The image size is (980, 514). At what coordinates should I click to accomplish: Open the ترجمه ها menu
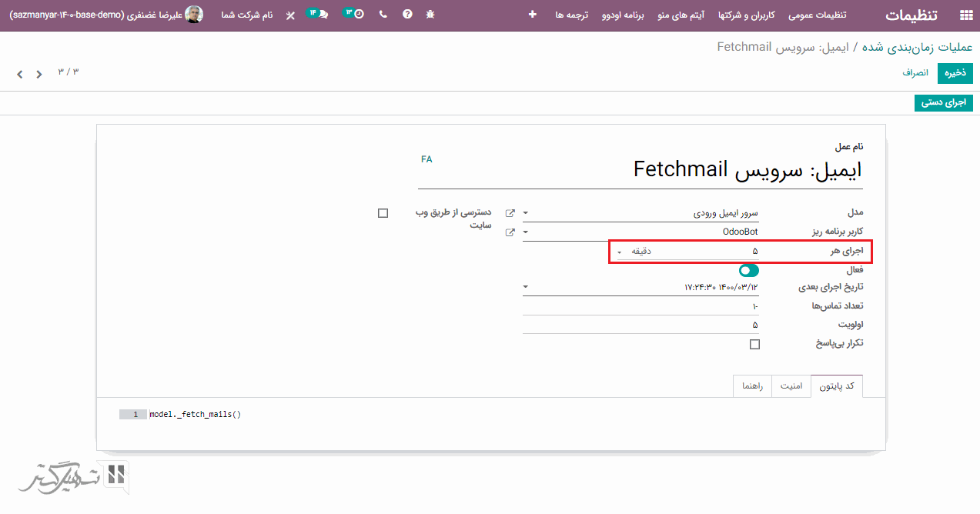coord(572,15)
